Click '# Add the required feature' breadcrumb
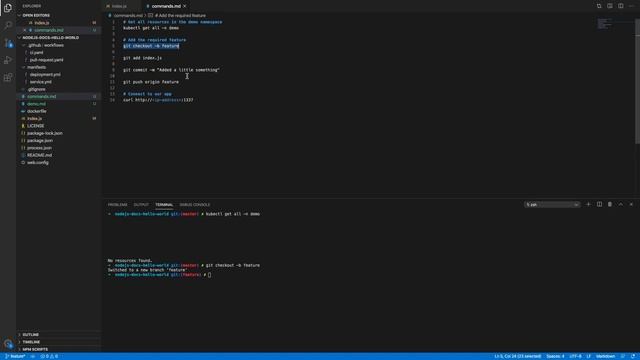Image resolution: width=640 pixels, height=360 pixels. pos(180,16)
